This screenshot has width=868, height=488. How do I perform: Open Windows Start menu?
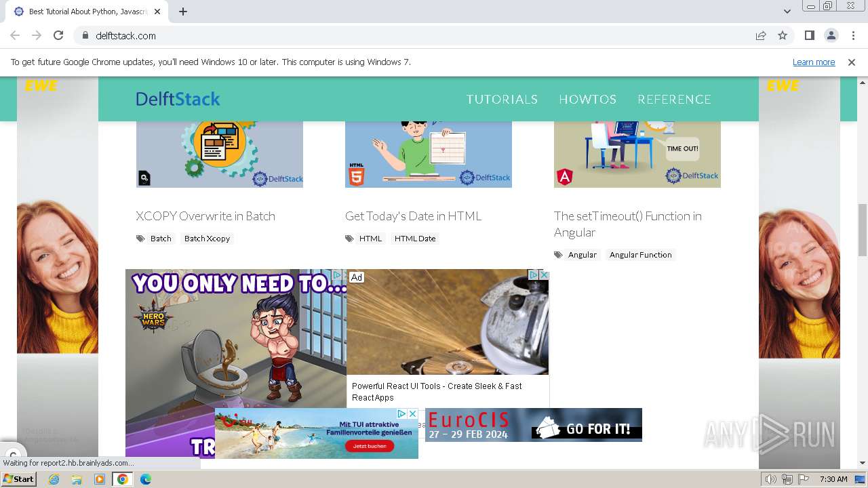18,479
